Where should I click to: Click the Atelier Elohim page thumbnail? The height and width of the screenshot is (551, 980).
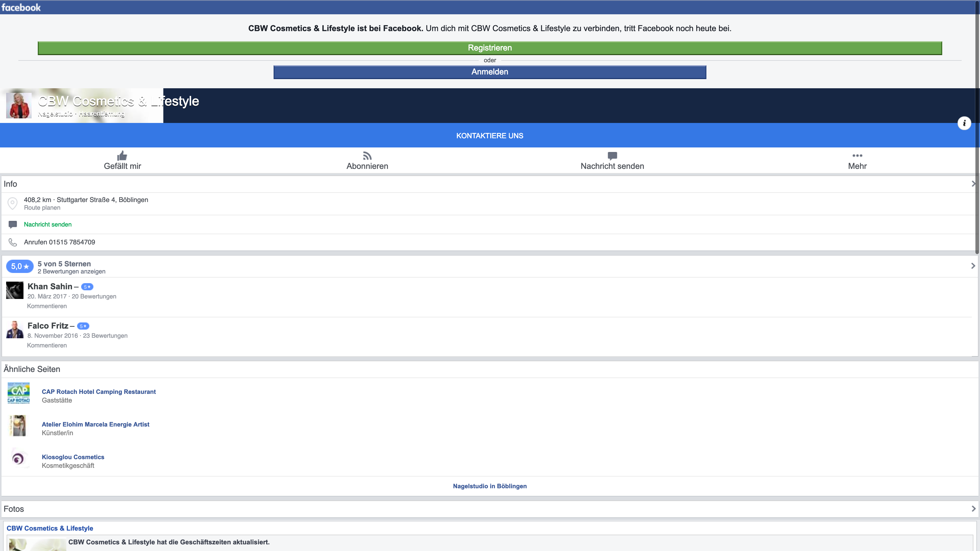coord(19,426)
